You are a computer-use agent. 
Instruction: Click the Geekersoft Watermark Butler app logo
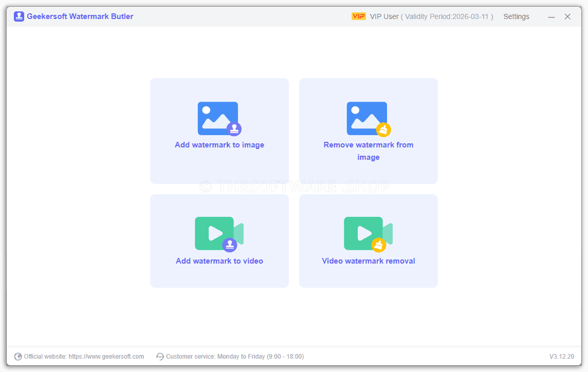tap(19, 16)
